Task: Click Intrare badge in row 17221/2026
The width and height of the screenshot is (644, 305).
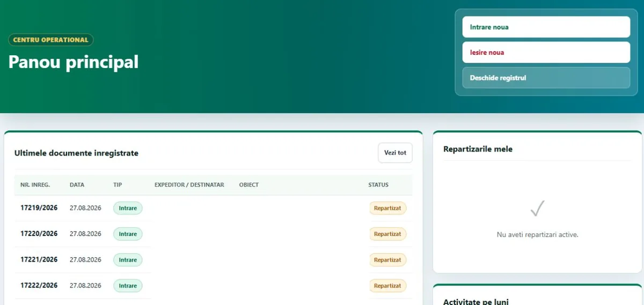Action: 128,260
